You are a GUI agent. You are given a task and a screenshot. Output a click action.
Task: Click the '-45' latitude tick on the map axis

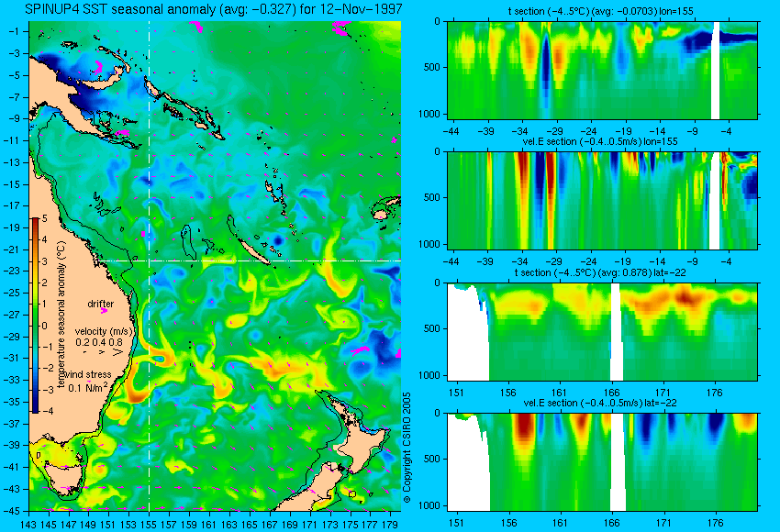(x=11, y=511)
